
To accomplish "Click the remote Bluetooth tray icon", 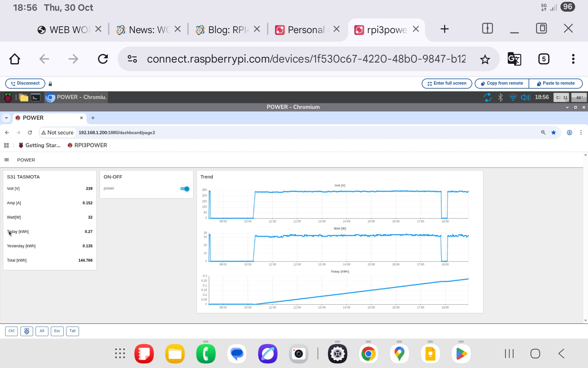I will tap(500, 98).
